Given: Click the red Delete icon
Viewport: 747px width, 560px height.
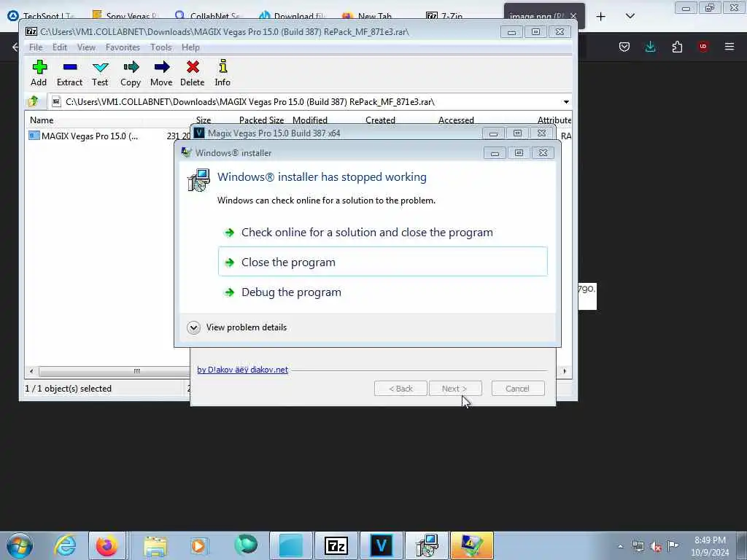Looking at the screenshot, I should click(x=193, y=73).
